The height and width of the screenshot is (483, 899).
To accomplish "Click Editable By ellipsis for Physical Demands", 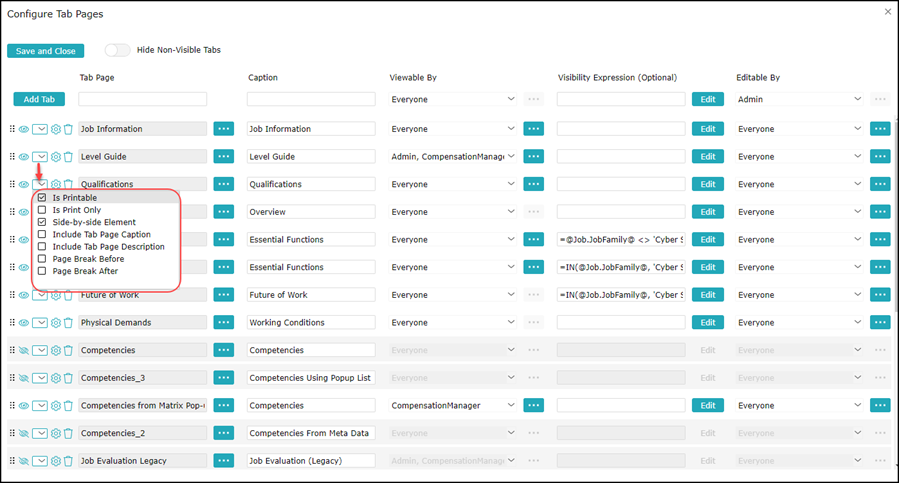I will click(x=879, y=323).
